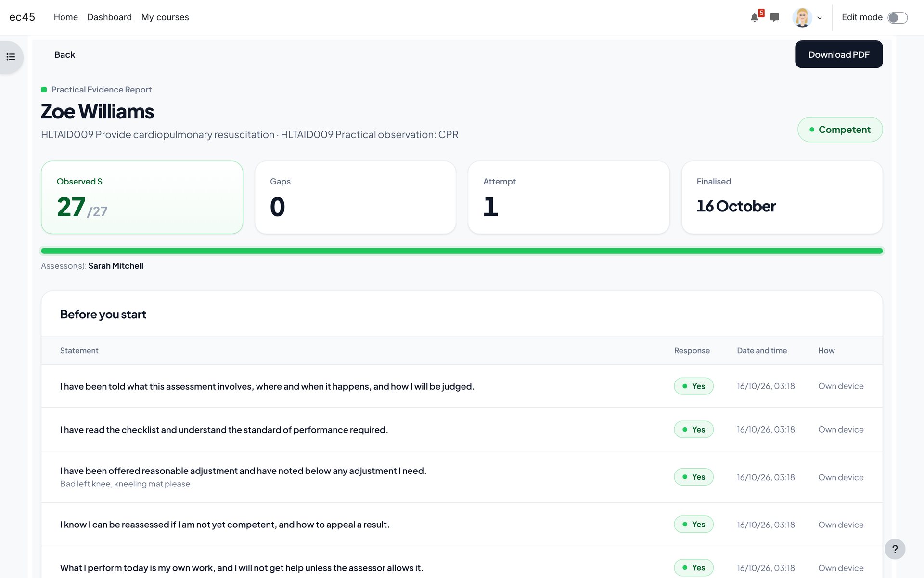
Task: Open My courses menu item
Action: (165, 17)
